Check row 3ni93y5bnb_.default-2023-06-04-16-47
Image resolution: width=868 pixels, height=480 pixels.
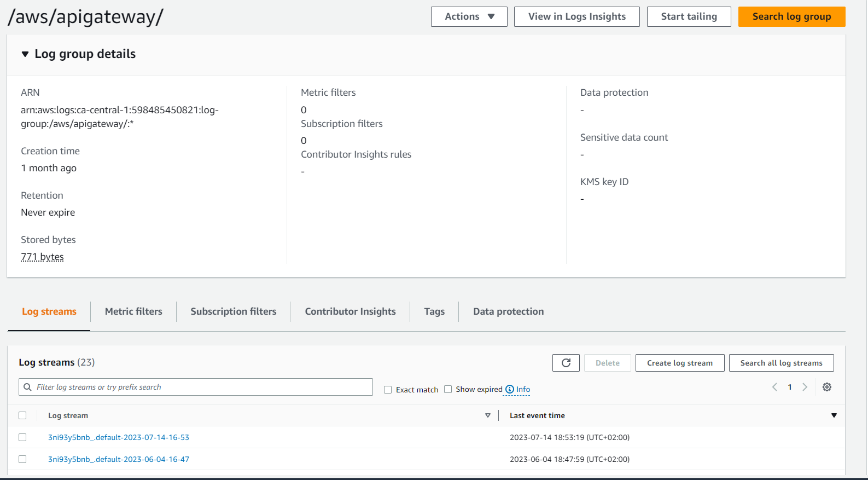coord(22,459)
